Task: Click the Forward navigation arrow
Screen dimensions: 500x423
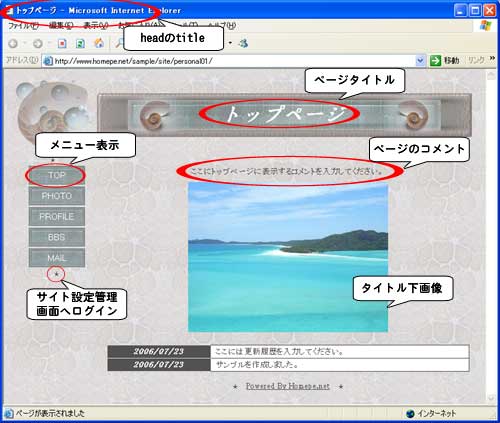Action: pos(37,44)
